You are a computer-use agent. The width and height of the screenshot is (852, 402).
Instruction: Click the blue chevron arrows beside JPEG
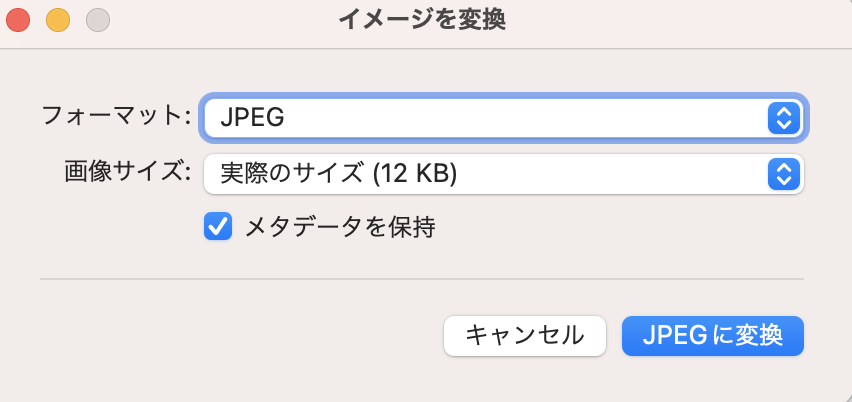coord(785,118)
